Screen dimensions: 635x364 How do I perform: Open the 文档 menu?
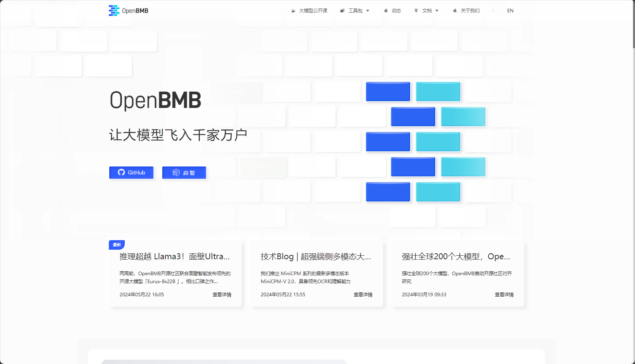[x=426, y=11]
